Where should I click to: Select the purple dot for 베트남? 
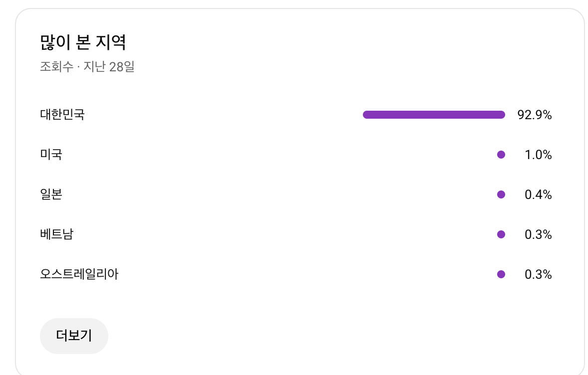(501, 234)
